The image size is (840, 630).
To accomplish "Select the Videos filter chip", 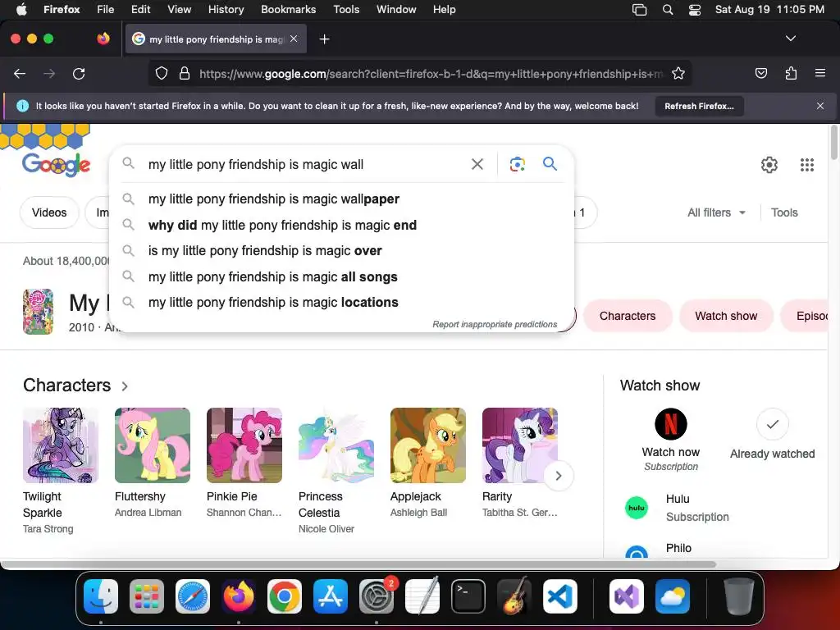I will pos(49,212).
